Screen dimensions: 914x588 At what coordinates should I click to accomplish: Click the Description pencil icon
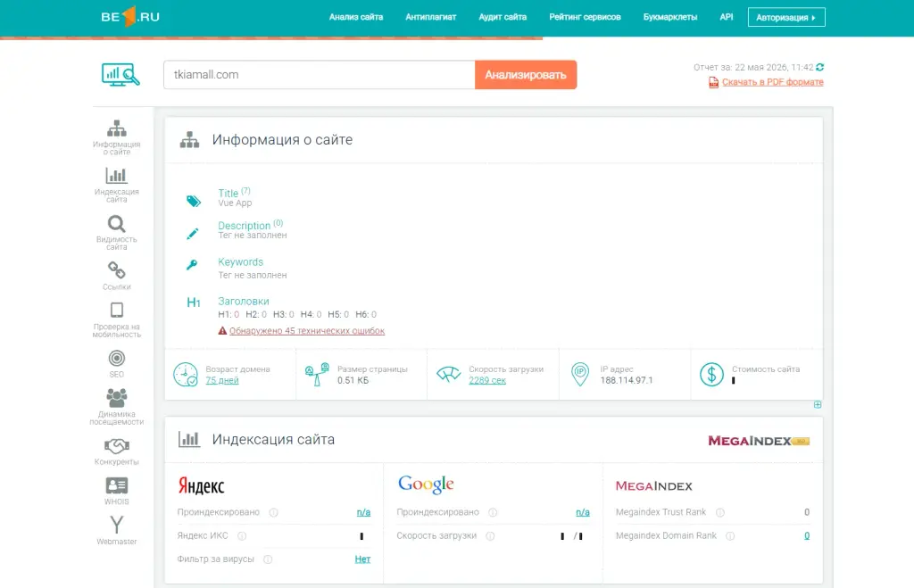(x=193, y=234)
